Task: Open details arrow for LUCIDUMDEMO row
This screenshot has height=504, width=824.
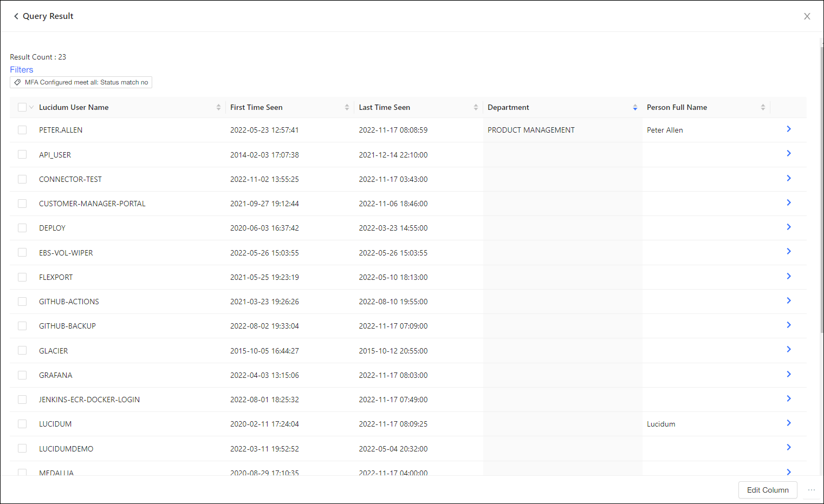Action: click(x=789, y=447)
